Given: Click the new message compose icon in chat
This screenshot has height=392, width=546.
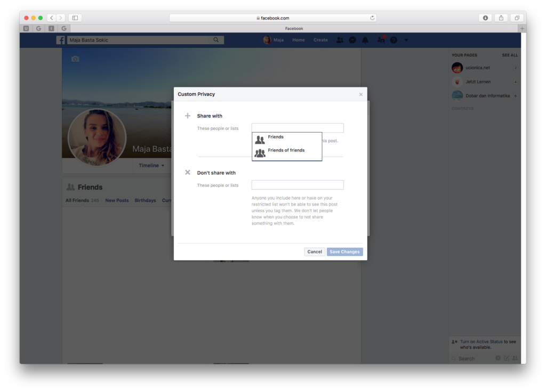Looking at the screenshot, I should pos(507,358).
